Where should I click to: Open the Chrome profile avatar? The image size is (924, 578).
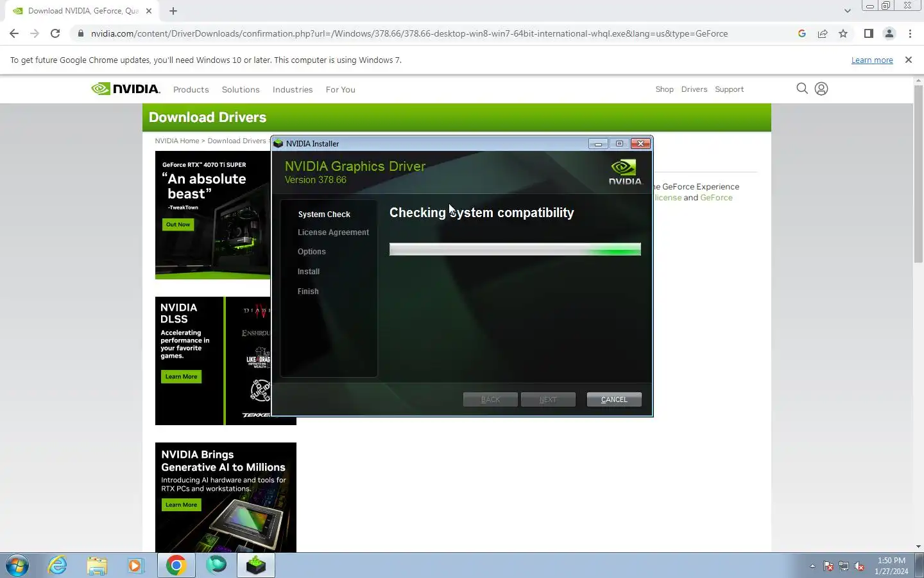coord(889,33)
